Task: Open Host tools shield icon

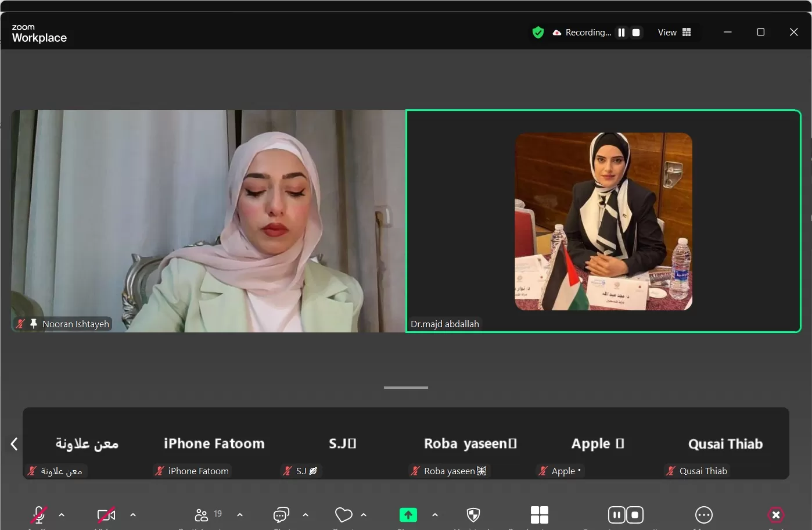Action: [473, 515]
